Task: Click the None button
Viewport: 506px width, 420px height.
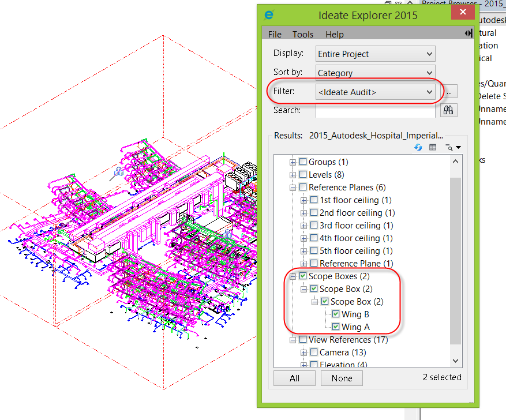Action: point(342,378)
